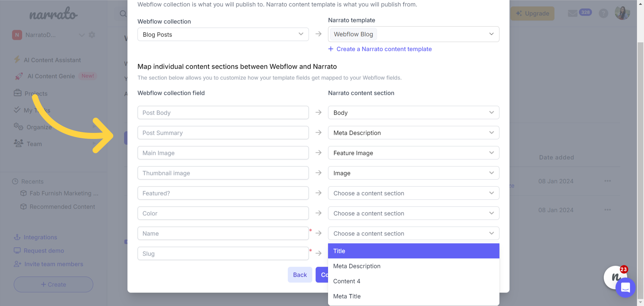Click the + Create button

53,285
